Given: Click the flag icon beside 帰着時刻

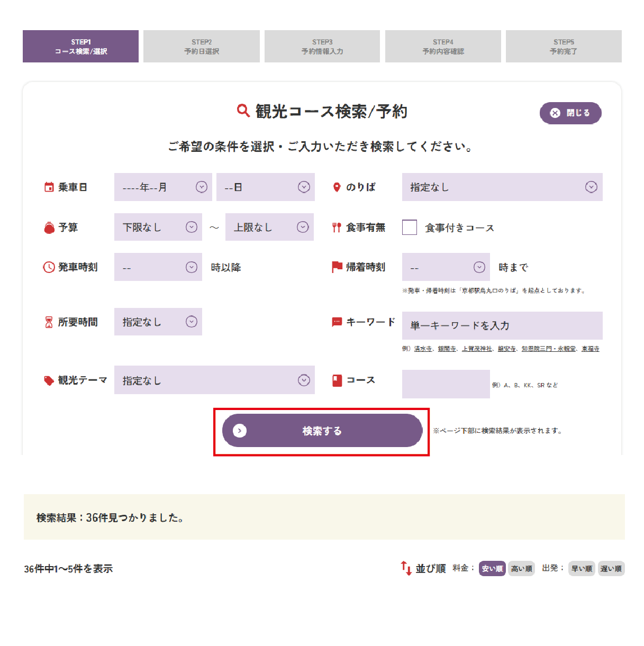Looking at the screenshot, I should (x=337, y=267).
